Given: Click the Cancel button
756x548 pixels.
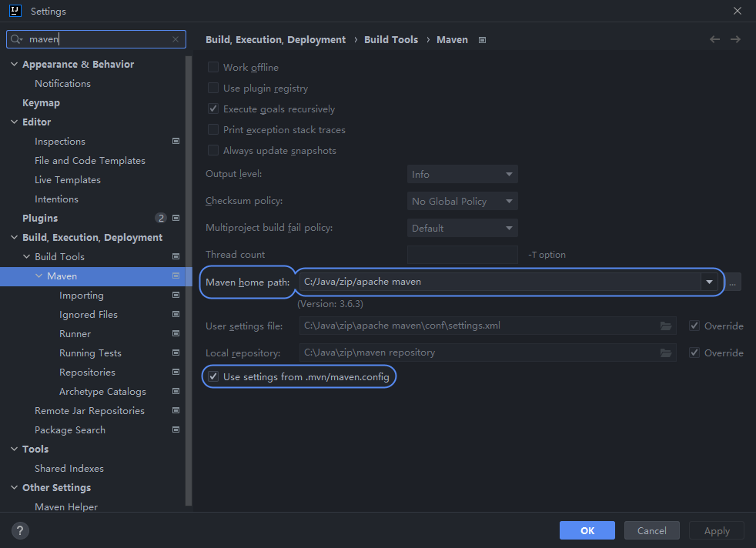Looking at the screenshot, I should coord(651,530).
